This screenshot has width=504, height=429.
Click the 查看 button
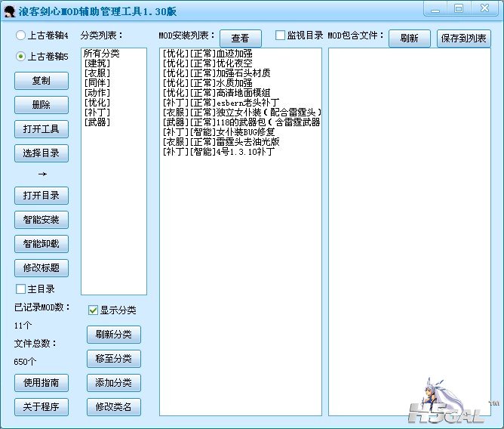240,39
